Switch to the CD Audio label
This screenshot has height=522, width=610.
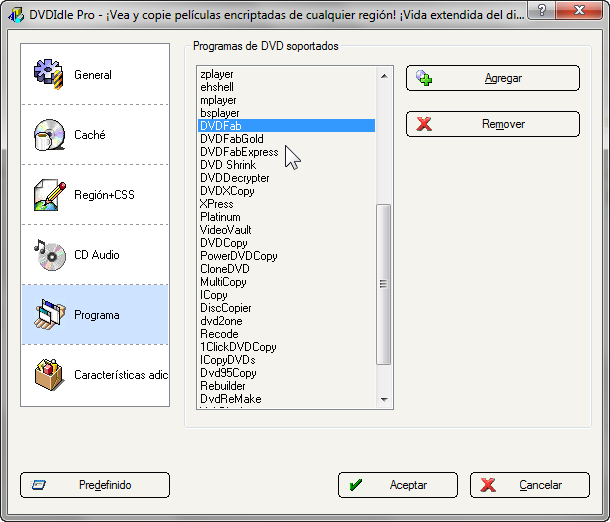(96, 255)
